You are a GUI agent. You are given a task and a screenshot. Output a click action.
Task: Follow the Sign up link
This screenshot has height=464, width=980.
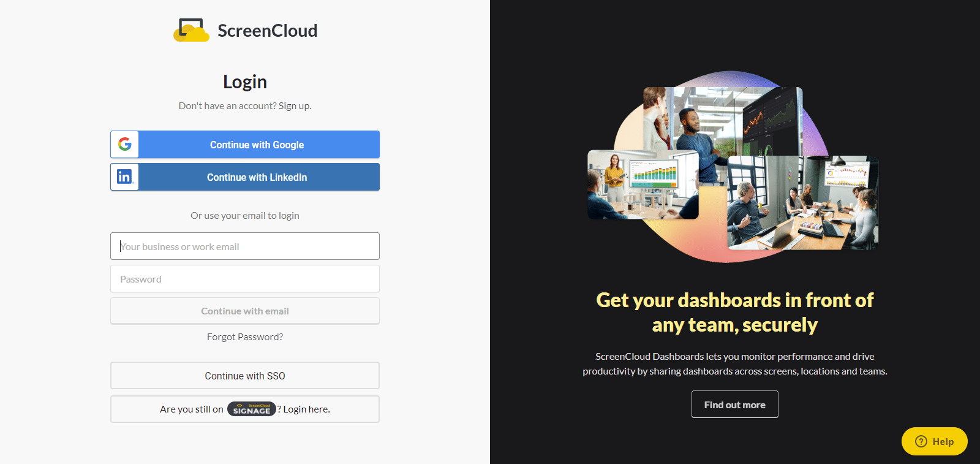[x=295, y=106]
